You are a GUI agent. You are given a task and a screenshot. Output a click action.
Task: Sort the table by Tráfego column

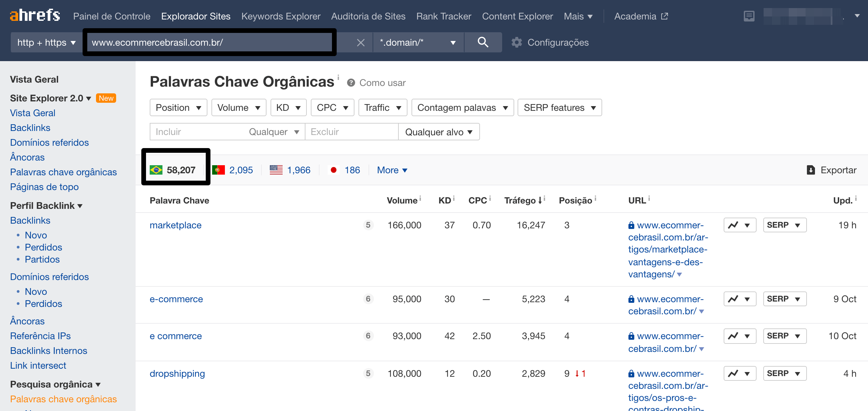[523, 200]
